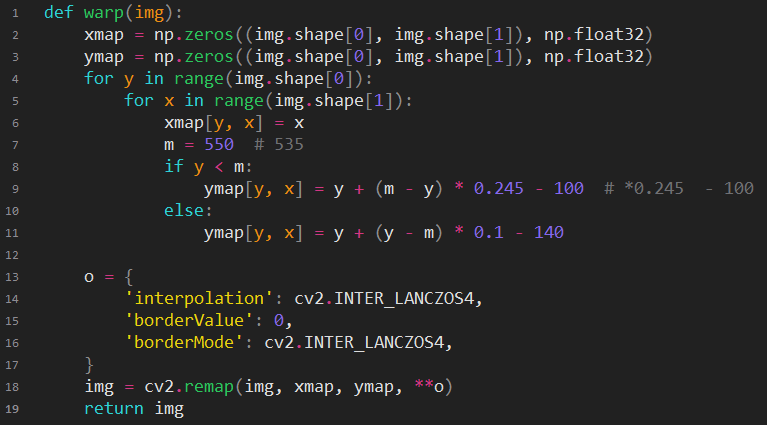Click the comment '# 535'
The height and width of the screenshot is (425, 767).
click(279, 145)
